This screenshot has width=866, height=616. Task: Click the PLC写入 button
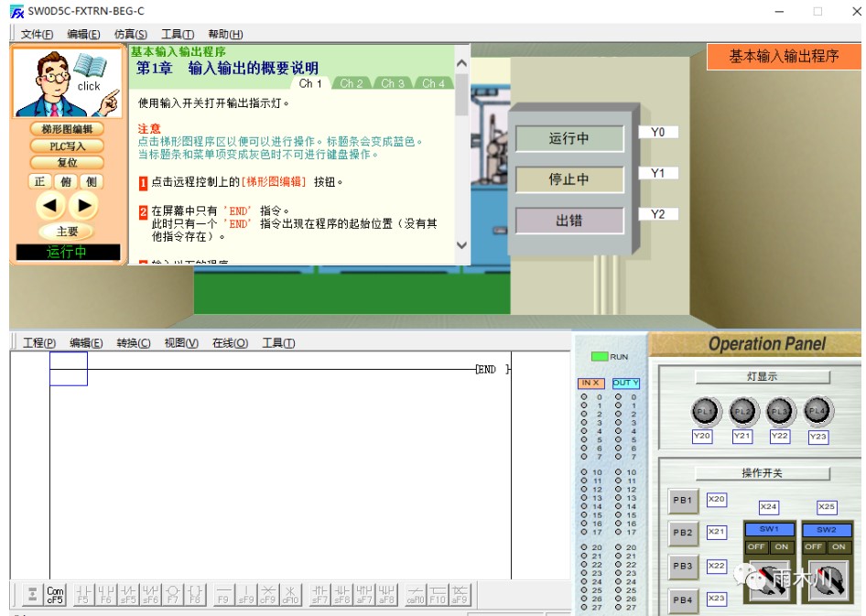pyautogui.click(x=67, y=146)
